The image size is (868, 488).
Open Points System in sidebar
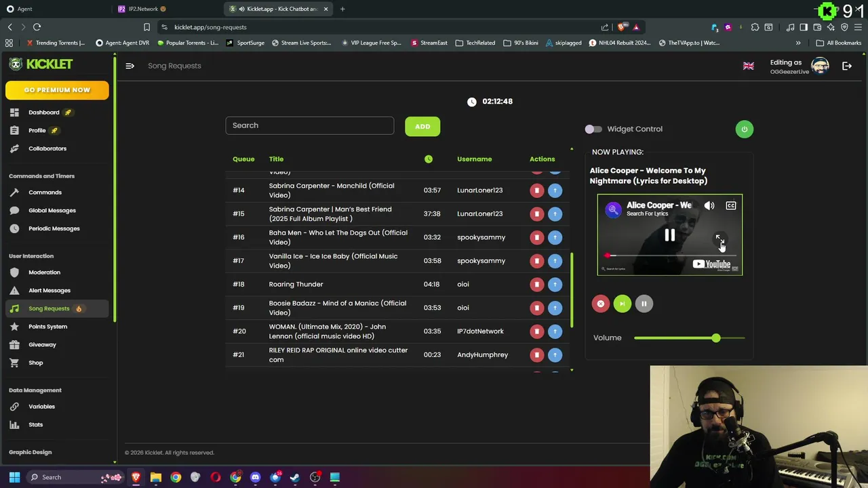(47, 327)
